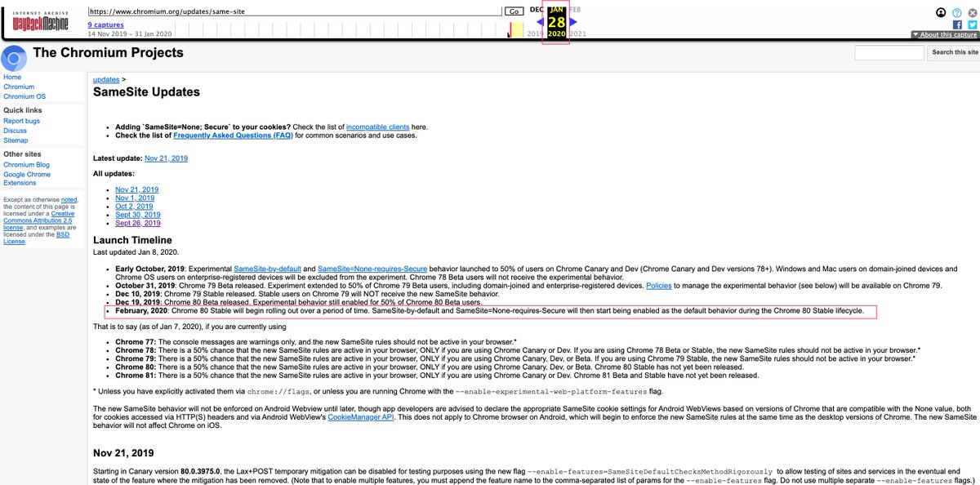Click the Go button in the Wayback toolbar
The width and height of the screenshot is (980, 485).
514,11
